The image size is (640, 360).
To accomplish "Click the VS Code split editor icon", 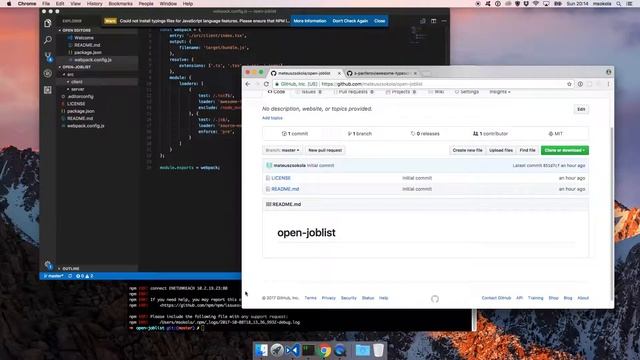I will 433,21.
